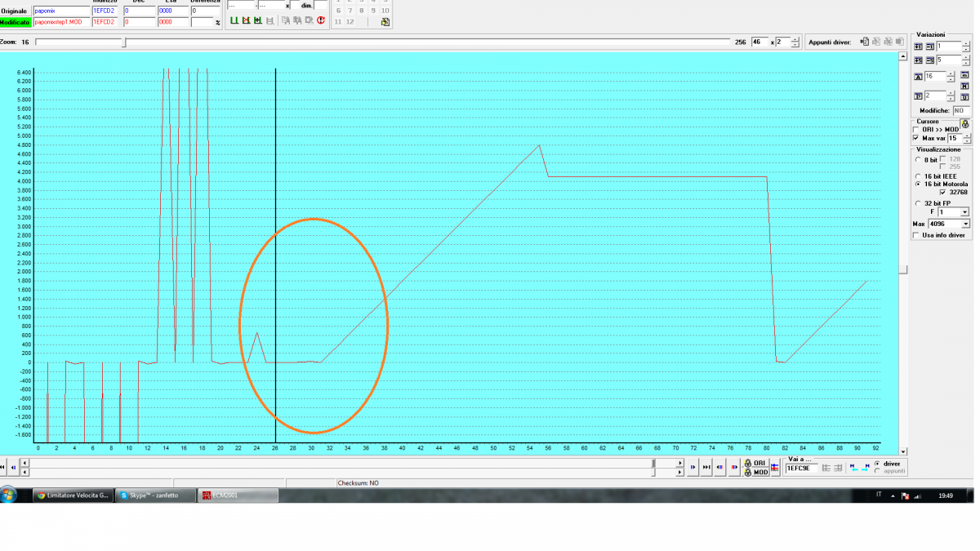Click the stepper beside the value 5 field
Image resolution: width=980 pixels, height=551 pixels.
click(966, 60)
